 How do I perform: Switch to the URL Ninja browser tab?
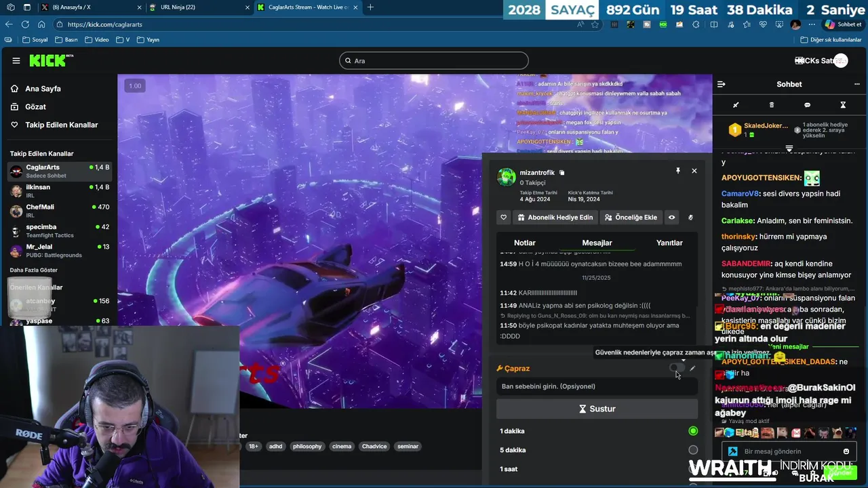(x=198, y=7)
